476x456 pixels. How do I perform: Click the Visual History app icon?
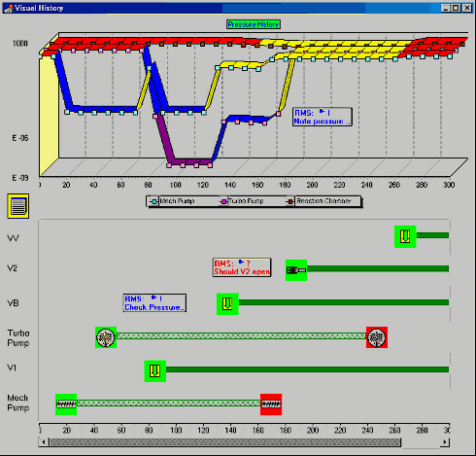8,8
